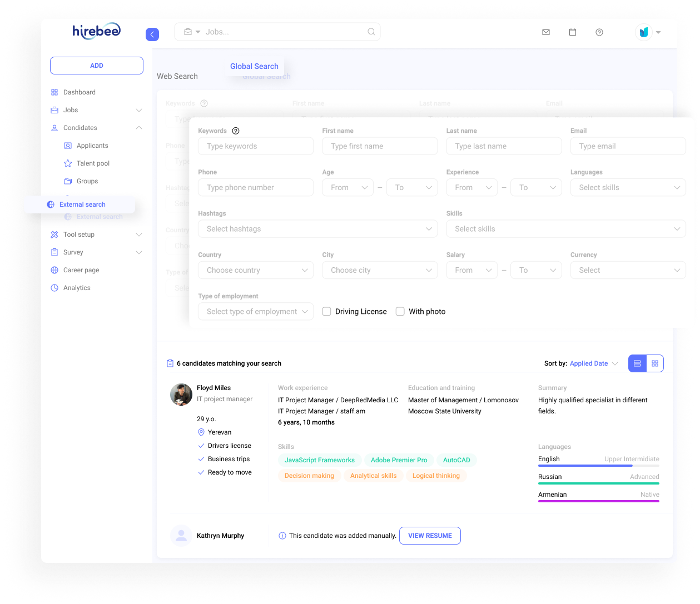Collapse the sidebar with the blue chevron
Viewport: 700px width, 604px height.
pos(152,34)
